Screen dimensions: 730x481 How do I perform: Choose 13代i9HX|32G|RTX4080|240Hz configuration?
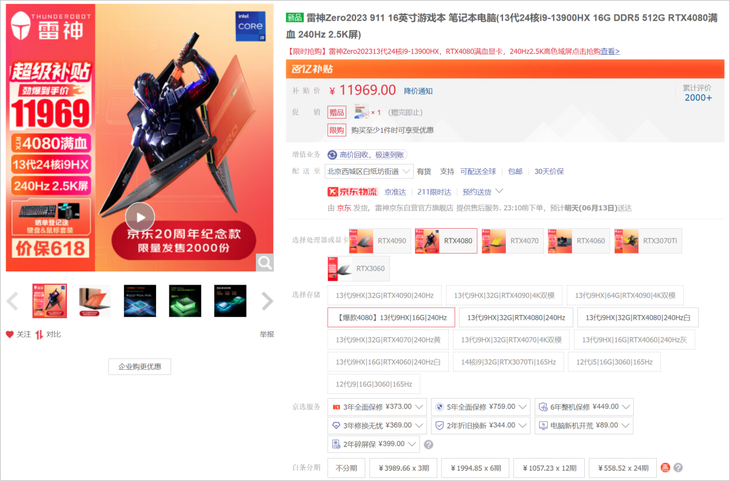tap(516, 318)
